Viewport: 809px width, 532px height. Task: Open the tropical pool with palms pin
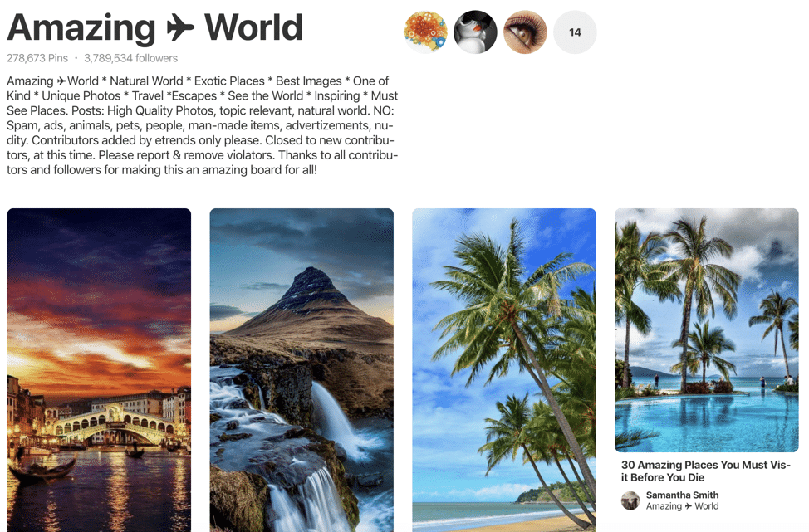coord(707,330)
